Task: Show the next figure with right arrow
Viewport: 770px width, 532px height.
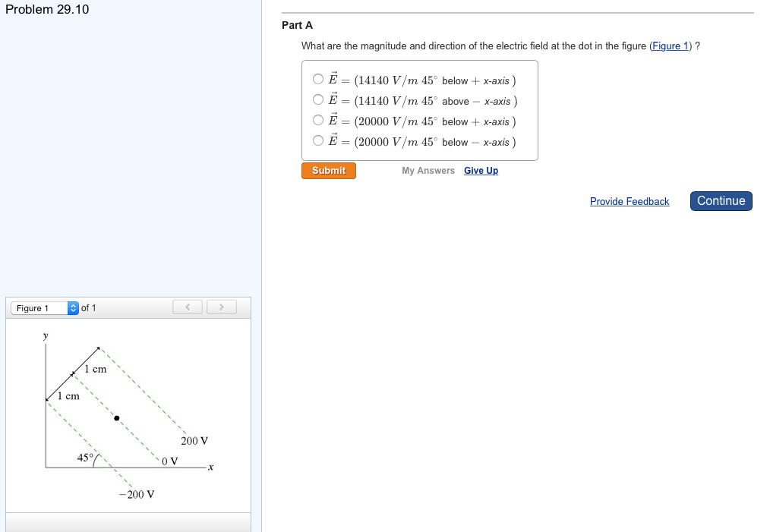Action: coord(221,307)
